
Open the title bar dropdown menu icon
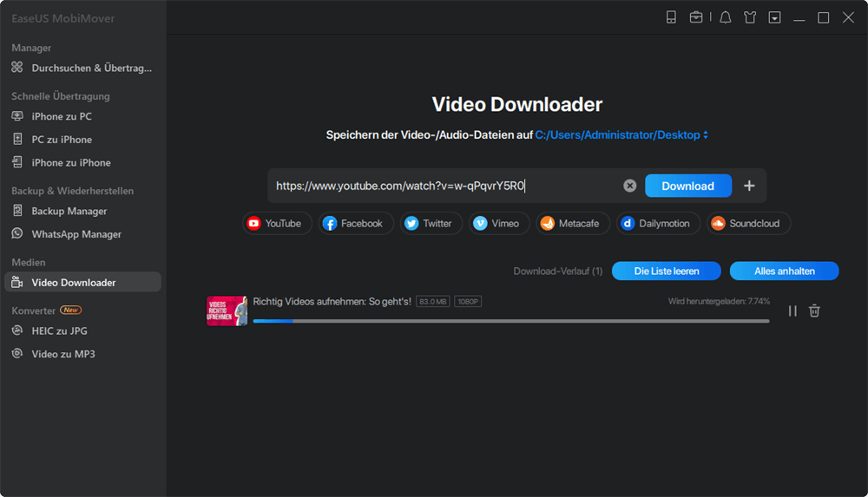click(774, 17)
